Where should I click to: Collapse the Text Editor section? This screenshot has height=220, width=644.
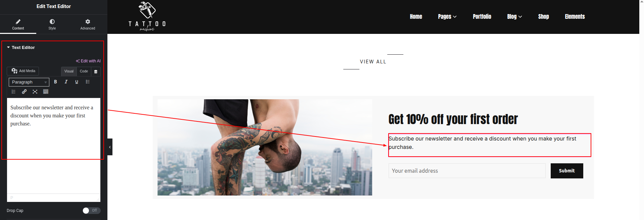(21, 48)
